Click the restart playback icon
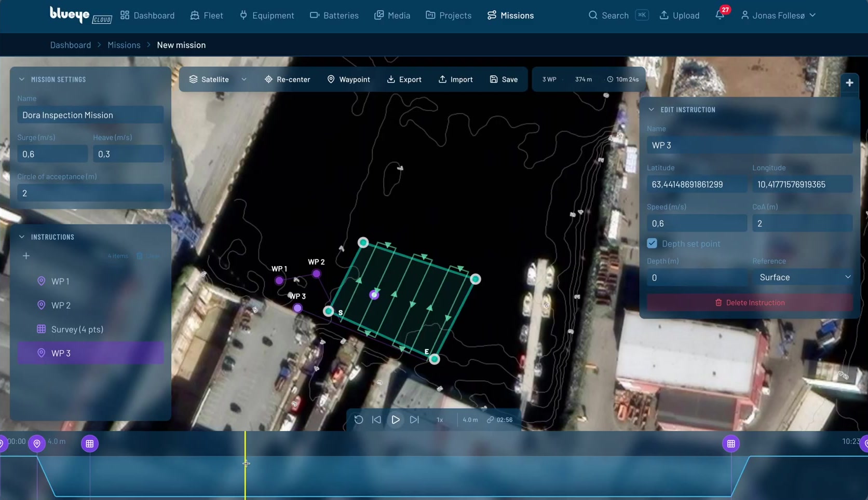The width and height of the screenshot is (868, 500). pyautogui.click(x=359, y=420)
